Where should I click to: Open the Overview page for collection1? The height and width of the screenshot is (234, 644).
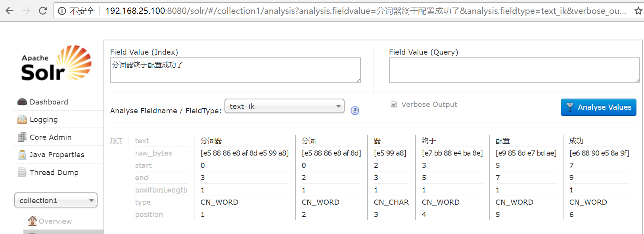[x=55, y=221]
